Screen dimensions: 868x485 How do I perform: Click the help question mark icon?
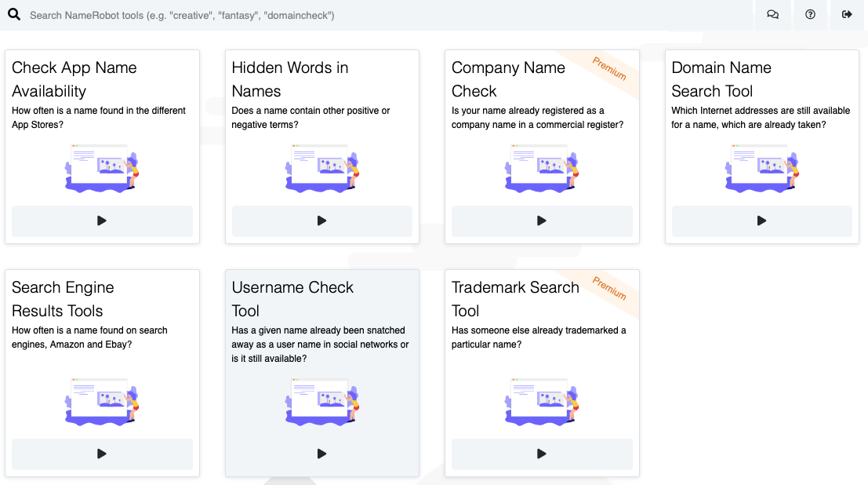(810, 15)
